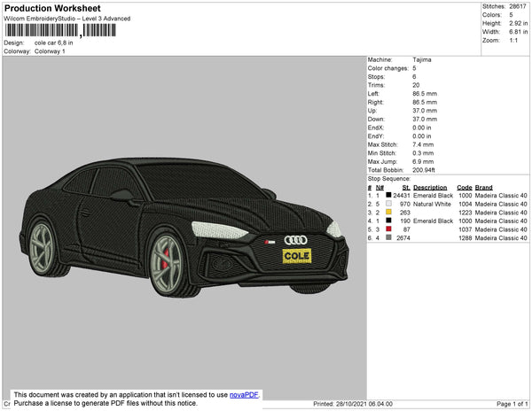Click the novaPDF hyperlink in the notice
Viewport: 532px width, 411px height.
pyautogui.click(x=244, y=395)
